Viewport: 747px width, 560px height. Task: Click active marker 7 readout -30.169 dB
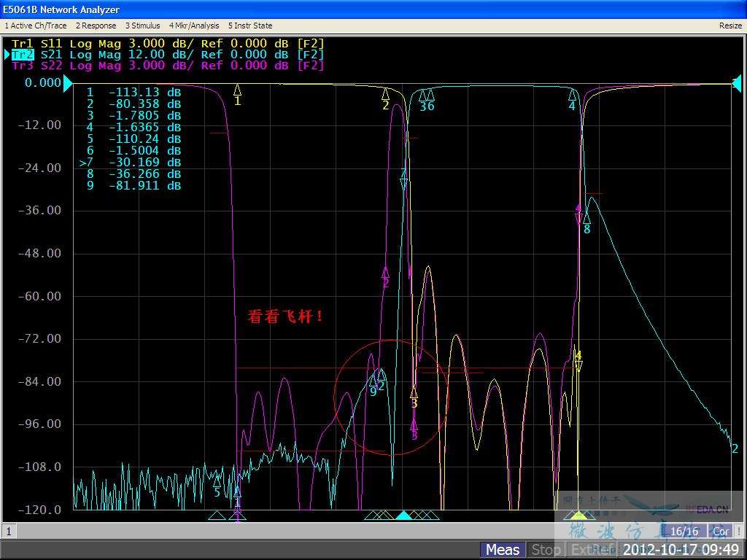pyautogui.click(x=131, y=162)
